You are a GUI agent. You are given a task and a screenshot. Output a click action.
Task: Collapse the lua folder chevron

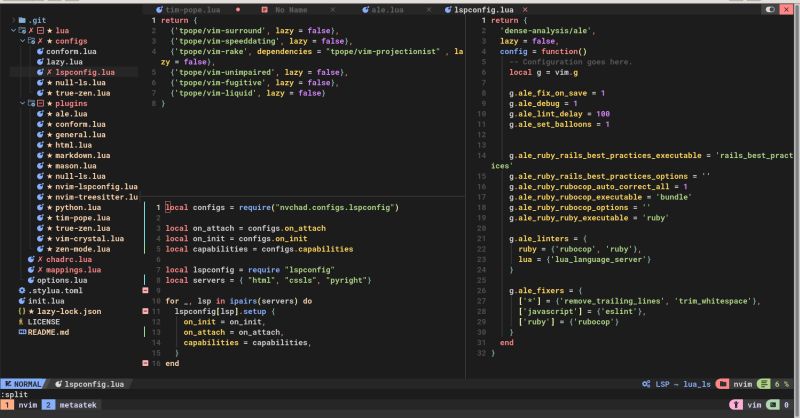(13, 31)
